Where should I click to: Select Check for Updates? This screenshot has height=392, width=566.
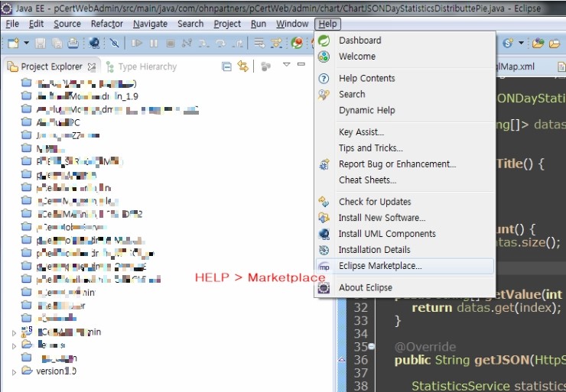(405, 202)
